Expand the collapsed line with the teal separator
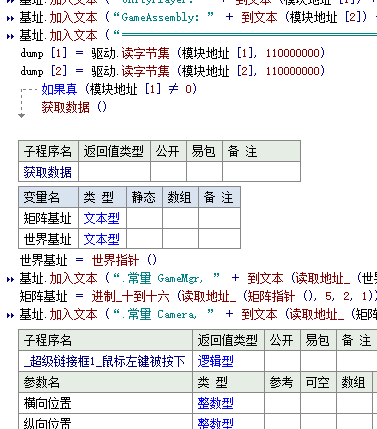Viewport: 377px width, 429px height. pos(10,36)
